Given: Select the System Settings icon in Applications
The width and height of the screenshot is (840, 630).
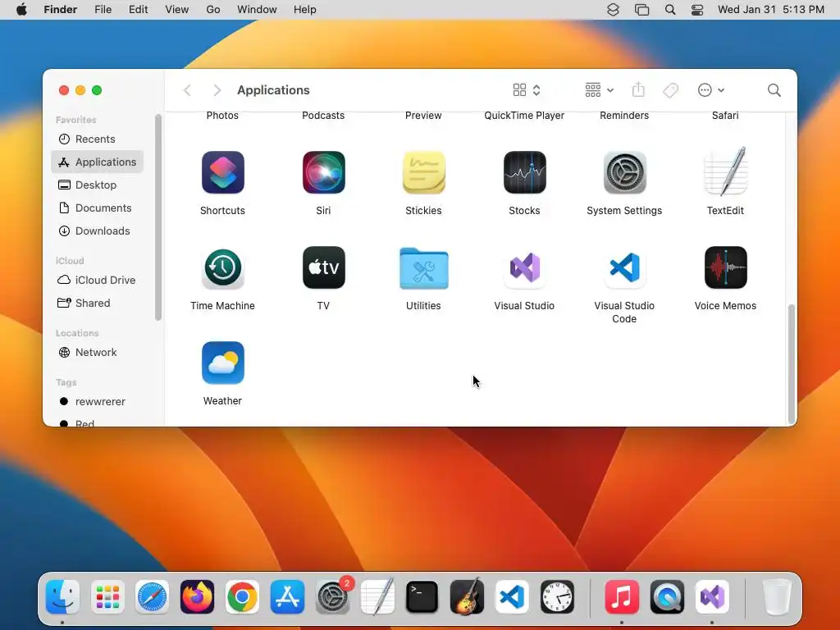Looking at the screenshot, I should [x=624, y=172].
